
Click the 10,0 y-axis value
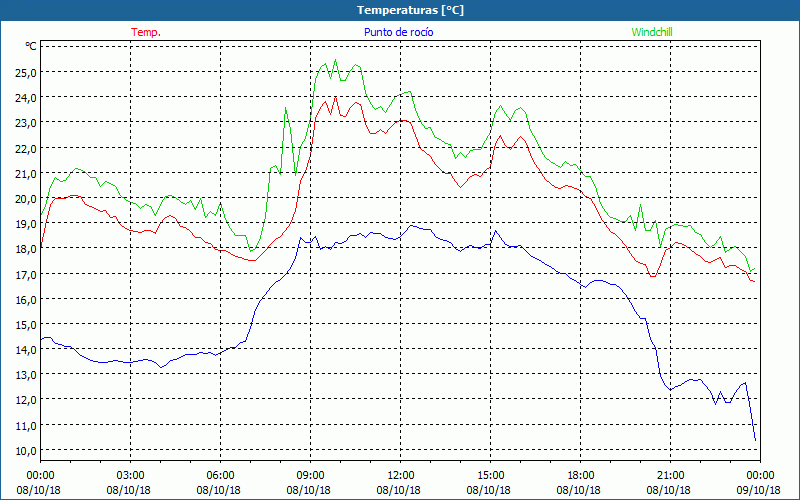pos(26,451)
